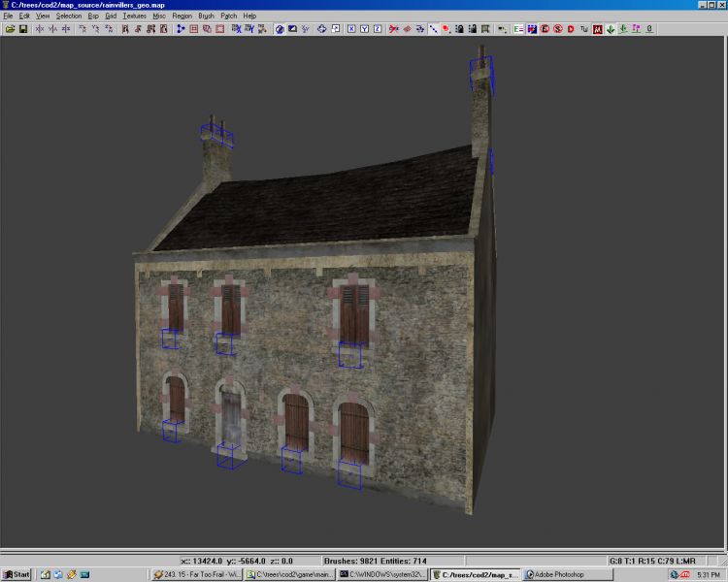Rotate selection around Y axis icon
728x582 pixels.
[x=96, y=29]
